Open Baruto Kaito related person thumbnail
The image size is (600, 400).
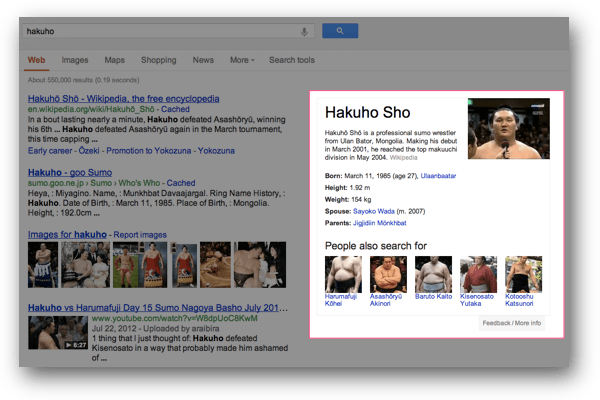click(x=433, y=274)
